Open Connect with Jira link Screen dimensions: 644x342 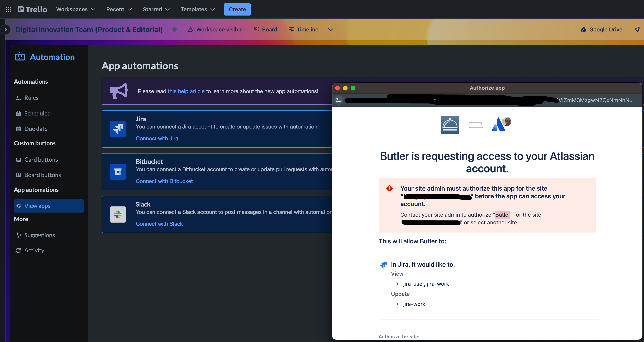[x=157, y=138]
